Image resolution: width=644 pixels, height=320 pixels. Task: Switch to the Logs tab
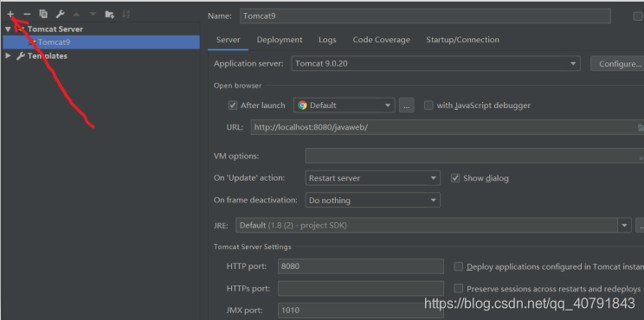(327, 40)
